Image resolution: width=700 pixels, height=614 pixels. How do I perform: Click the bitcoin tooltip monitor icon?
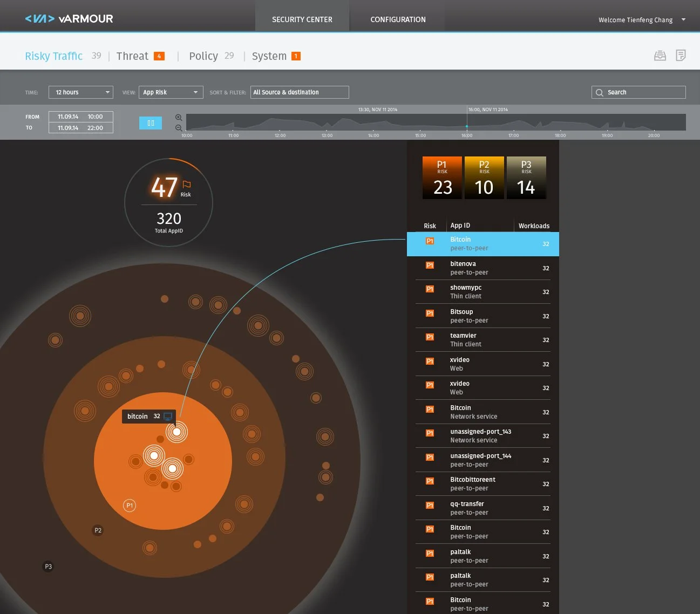click(168, 417)
